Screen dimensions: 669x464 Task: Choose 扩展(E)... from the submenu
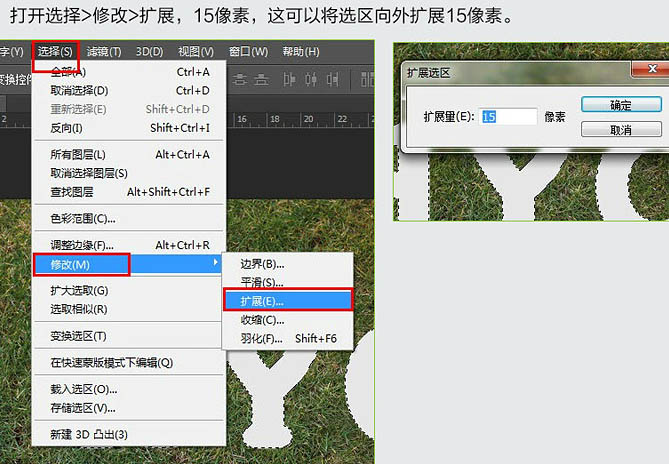tap(288, 301)
